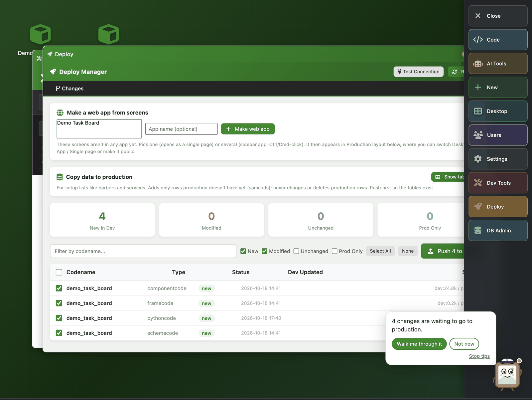Click the Push 4 to production button

[443, 251]
